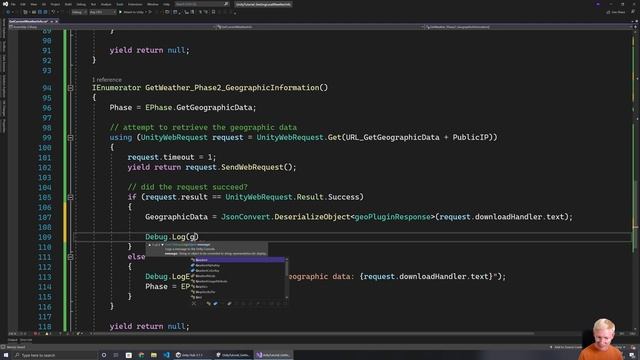Switch to the Visual Studio taskbar window
The height and width of the screenshot is (360, 640).
click(x=273, y=355)
